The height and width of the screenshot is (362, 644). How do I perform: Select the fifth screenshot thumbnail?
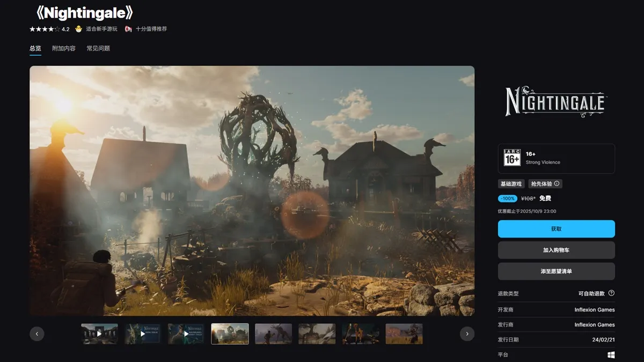tap(273, 334)
